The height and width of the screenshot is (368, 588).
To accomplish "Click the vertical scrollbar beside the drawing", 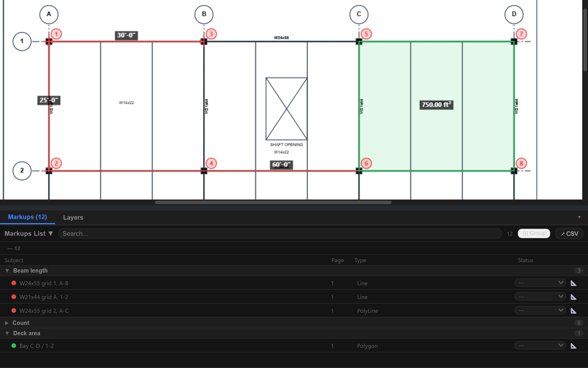I will click(x=585, y=40).
